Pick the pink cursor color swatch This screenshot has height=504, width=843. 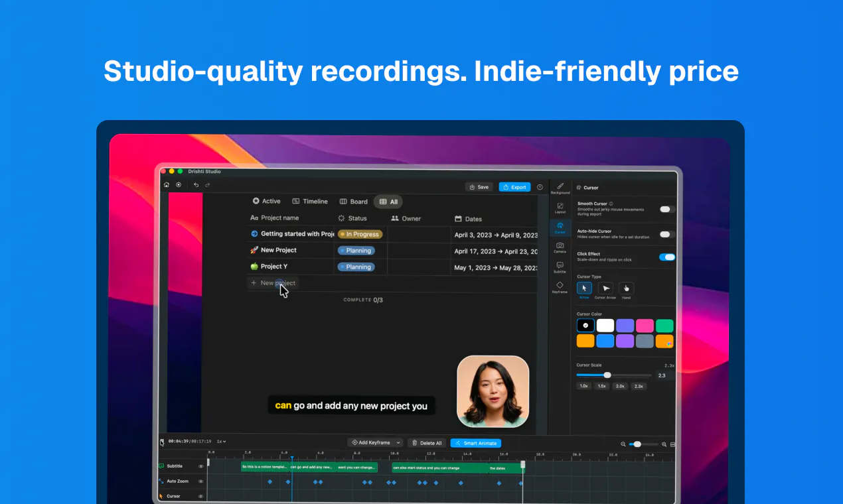click(645, 325)
